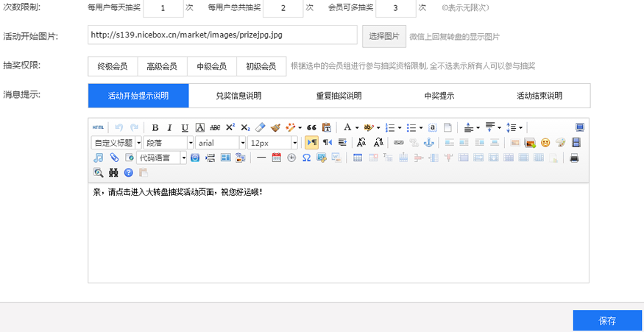
Task: Click the image URL input field
Action: (222, 35)
